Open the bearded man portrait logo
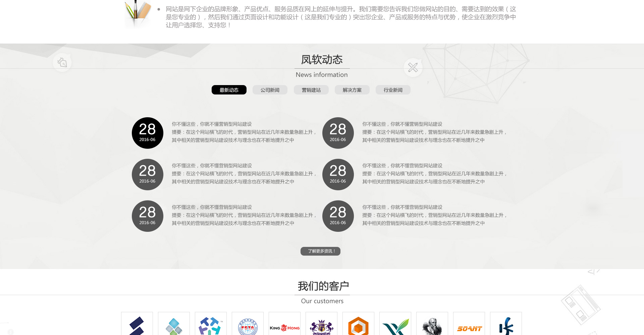The image size is (644, 335). pyautogui.click(x=432, y=326)
